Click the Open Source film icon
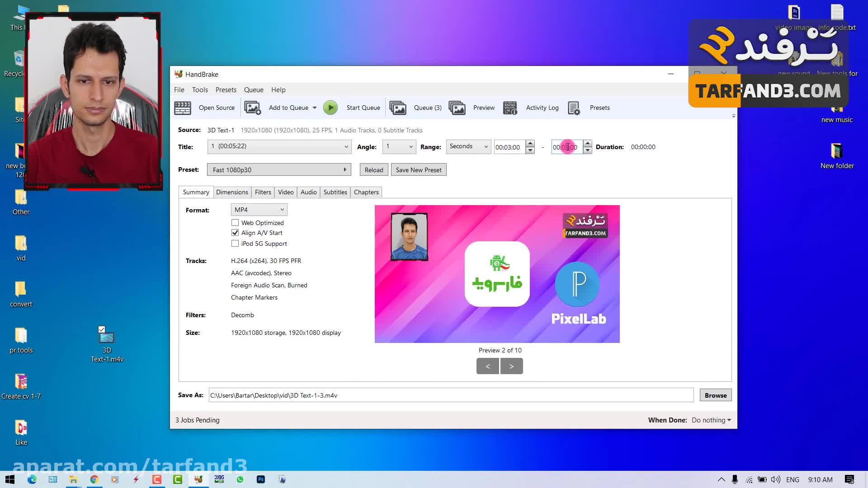The image size is (868, 488). (183, 108)
